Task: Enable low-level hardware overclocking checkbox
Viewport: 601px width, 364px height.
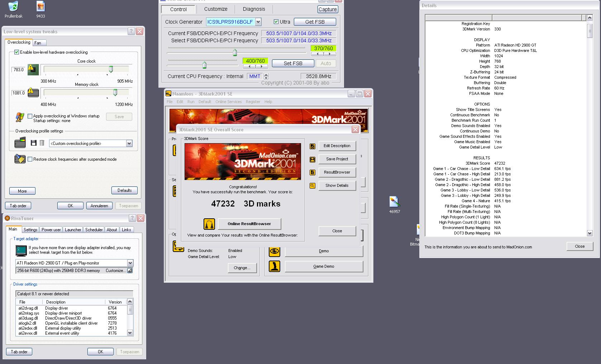Action: click(x=16, y=52)
